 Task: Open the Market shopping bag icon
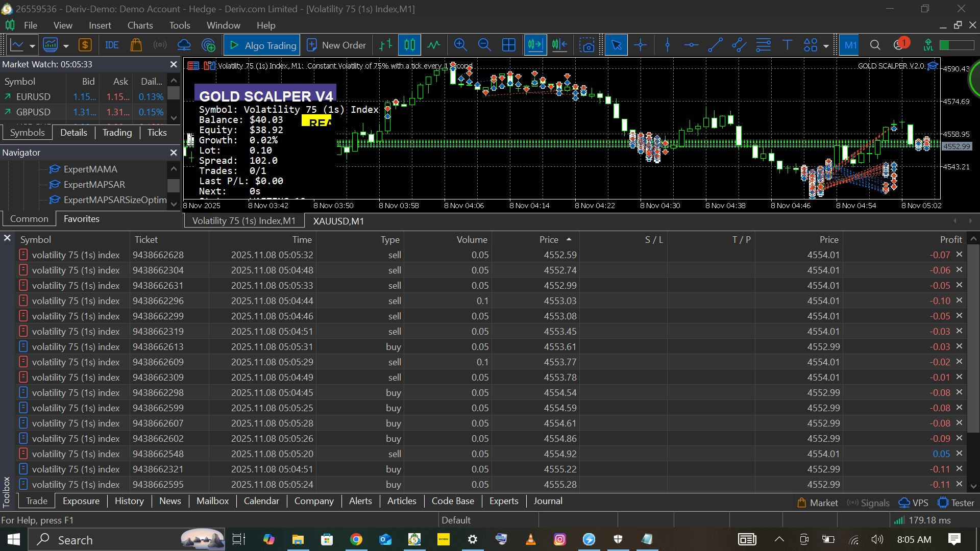[136, 45]
